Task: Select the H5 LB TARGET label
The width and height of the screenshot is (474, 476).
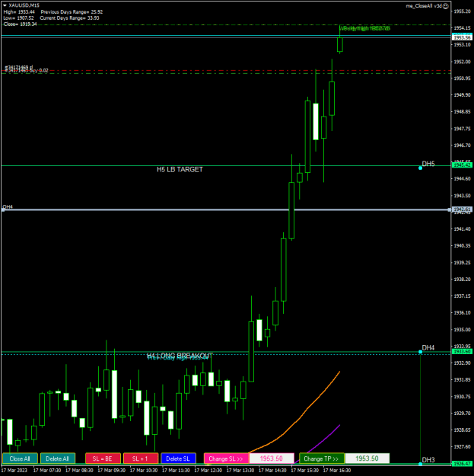Action: coord(180,169)
